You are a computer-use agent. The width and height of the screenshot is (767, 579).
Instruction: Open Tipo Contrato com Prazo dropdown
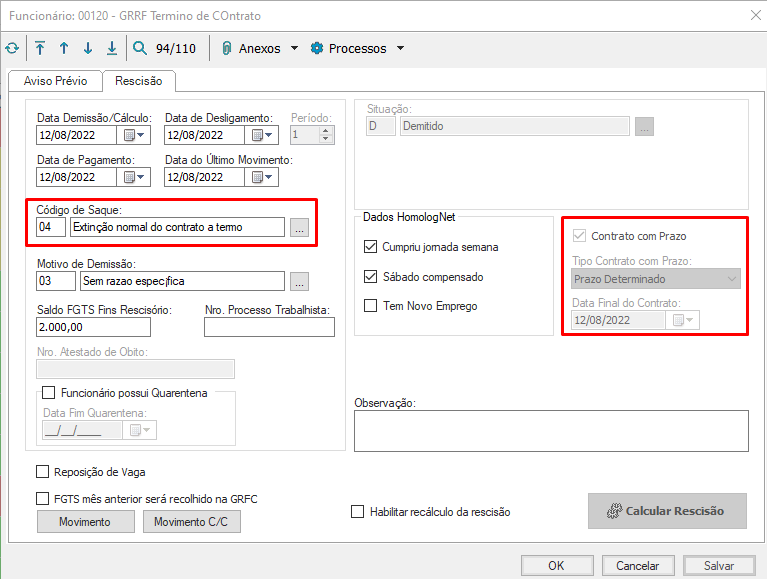tap(656, 279)
